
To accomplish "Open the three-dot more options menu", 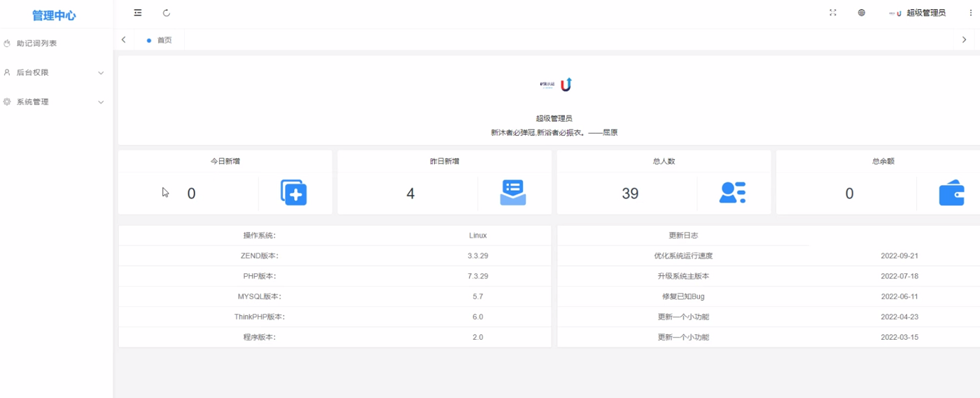I will pyautogui.click(x=970, y=13).
